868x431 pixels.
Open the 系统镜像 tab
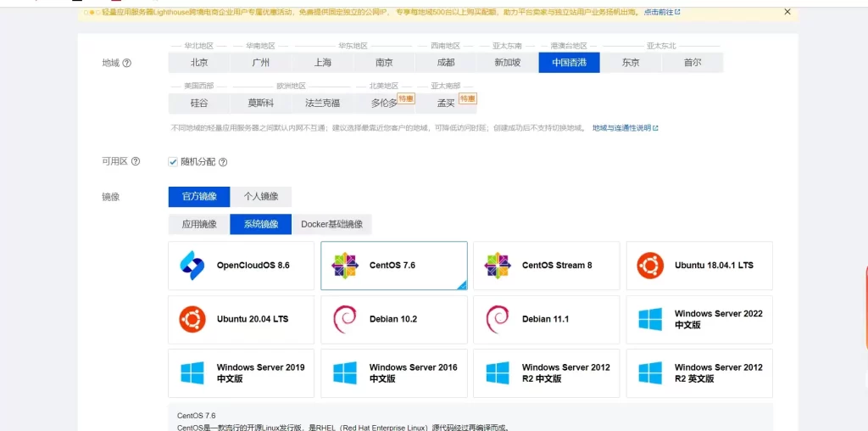click(261, 224)
